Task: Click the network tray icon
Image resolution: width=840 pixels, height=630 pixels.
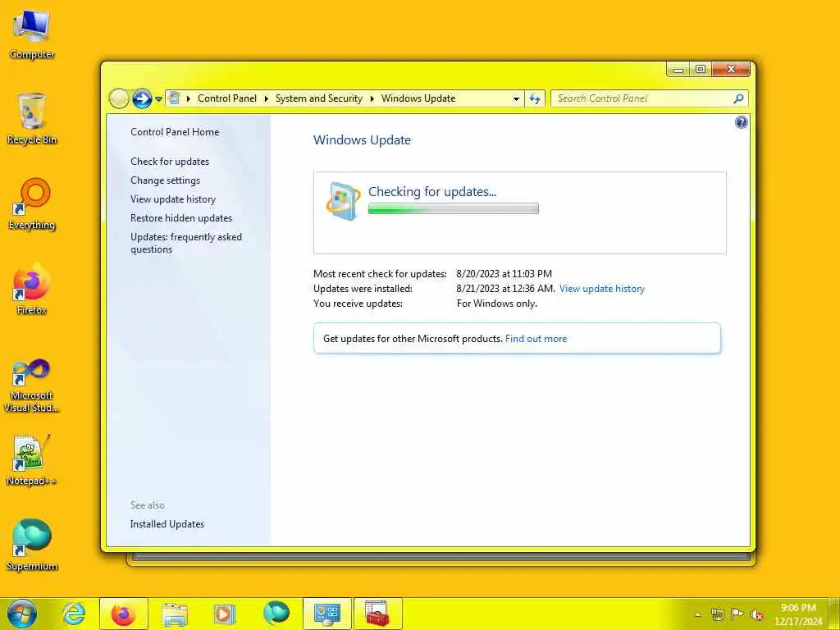Action: [717, 614]
